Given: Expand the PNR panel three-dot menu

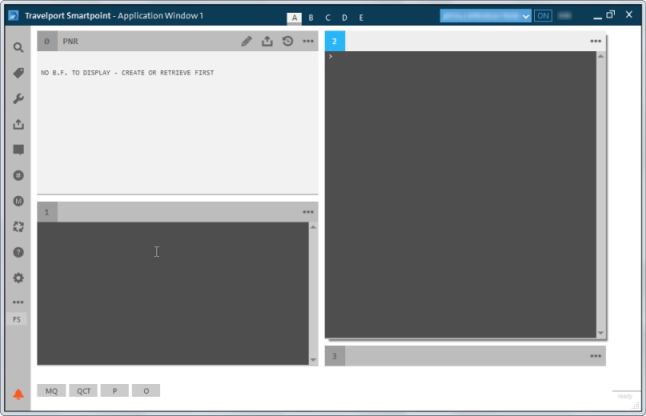Looking at the screenshot, I should [x=308, y=41].
